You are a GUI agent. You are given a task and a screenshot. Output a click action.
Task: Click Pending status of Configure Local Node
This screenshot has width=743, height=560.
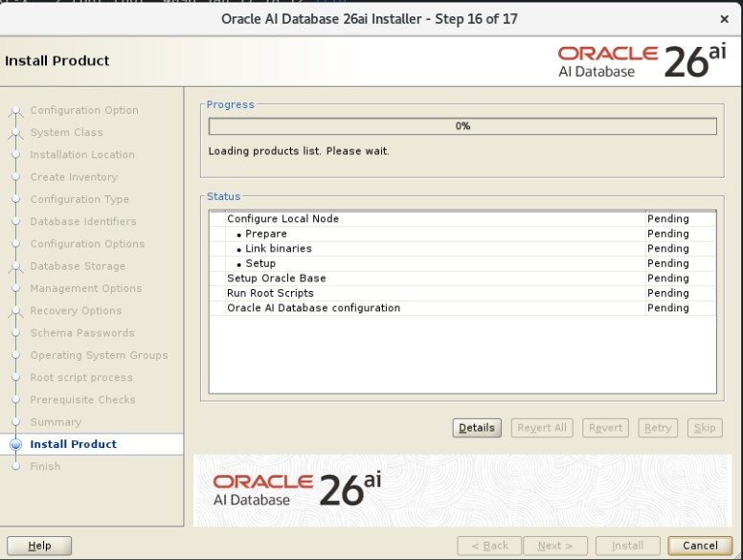668,219
